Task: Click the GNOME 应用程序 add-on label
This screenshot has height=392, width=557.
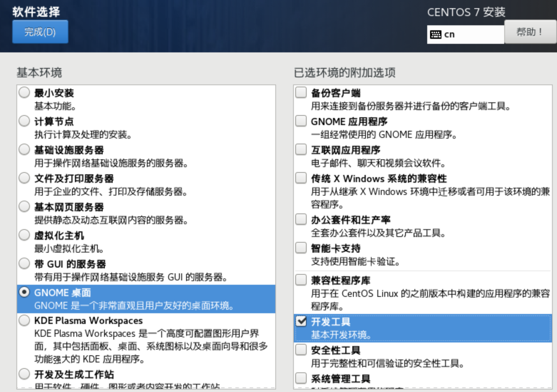Action: 349,122
